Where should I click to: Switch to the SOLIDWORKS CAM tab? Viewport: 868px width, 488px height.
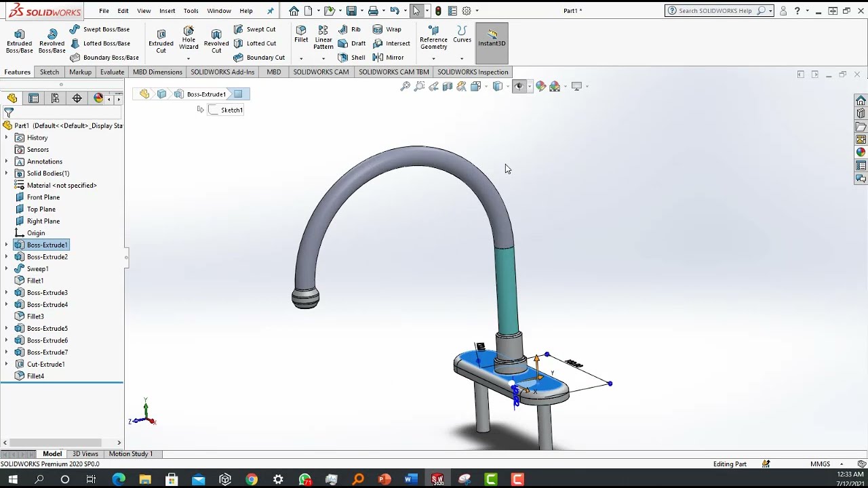pyautogui.click(x=321, y=72)
